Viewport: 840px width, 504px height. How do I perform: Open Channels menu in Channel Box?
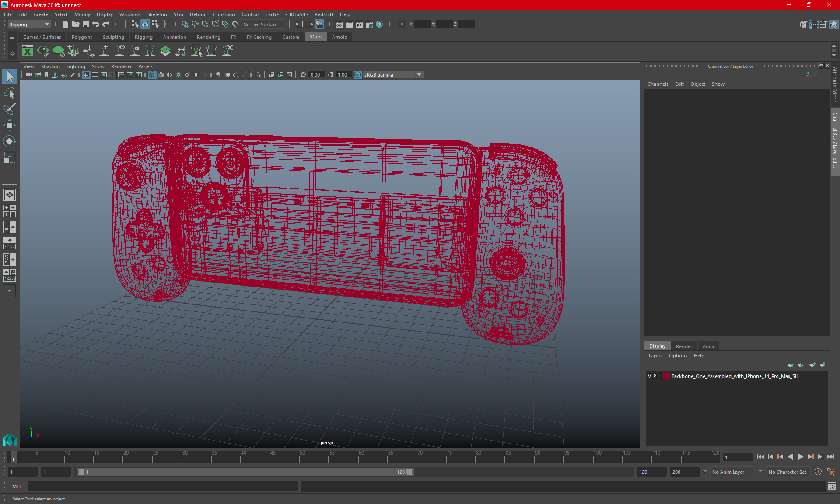[x=658, y=84]
